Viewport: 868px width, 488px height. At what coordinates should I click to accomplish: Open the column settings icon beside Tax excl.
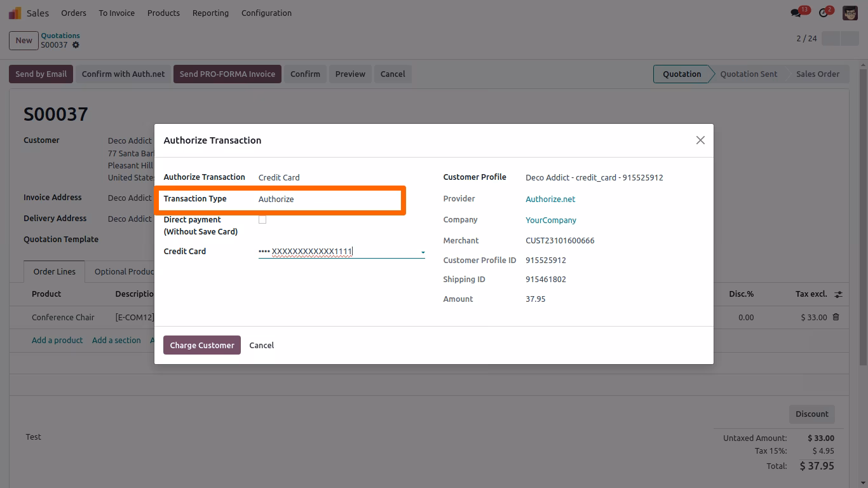tap(838, 294)
